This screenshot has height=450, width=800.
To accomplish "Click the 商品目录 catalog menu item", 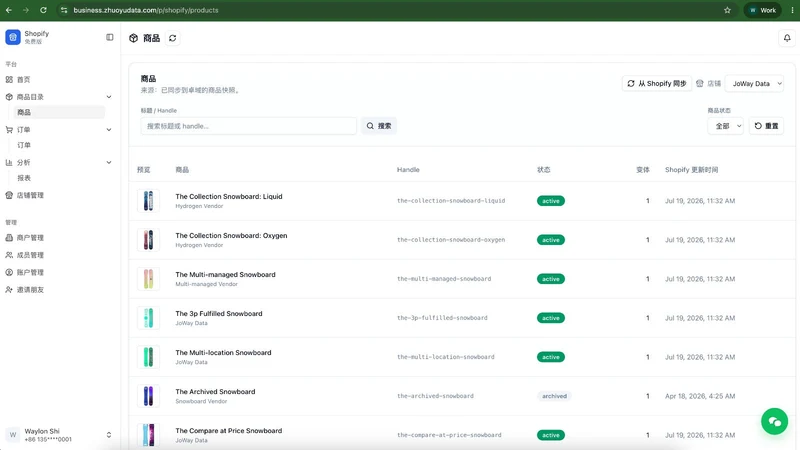I will pyautogui.click(x=30, y=97).
